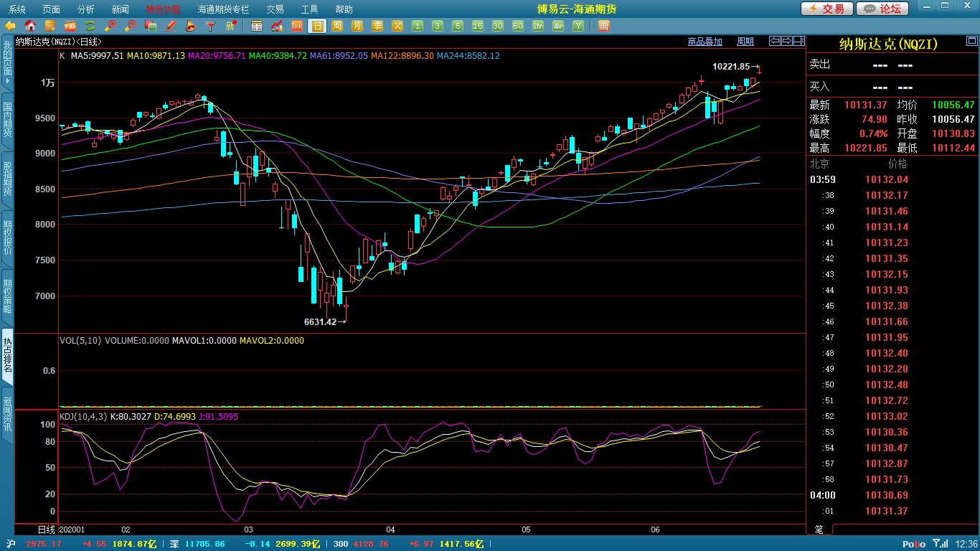Select 1-minute period button
Viewport: 980px width, 551px height.
pyautogui.click(x=418, y=26)
